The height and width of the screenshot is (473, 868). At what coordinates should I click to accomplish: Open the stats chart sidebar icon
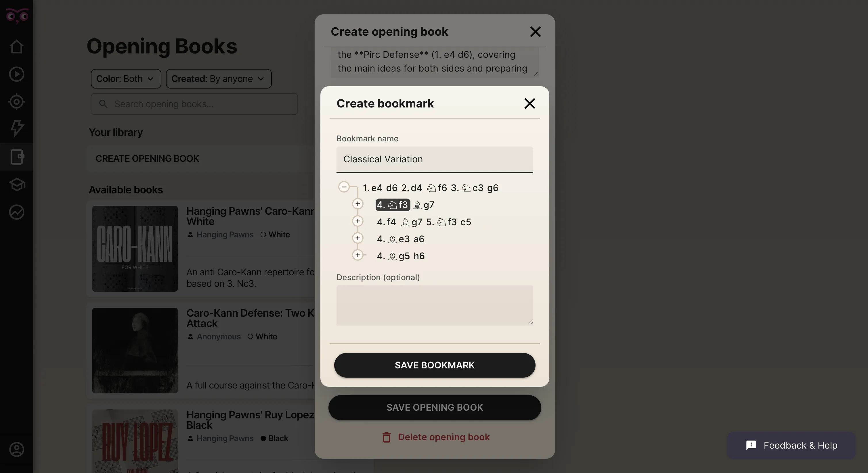click(x=16, y=212)
